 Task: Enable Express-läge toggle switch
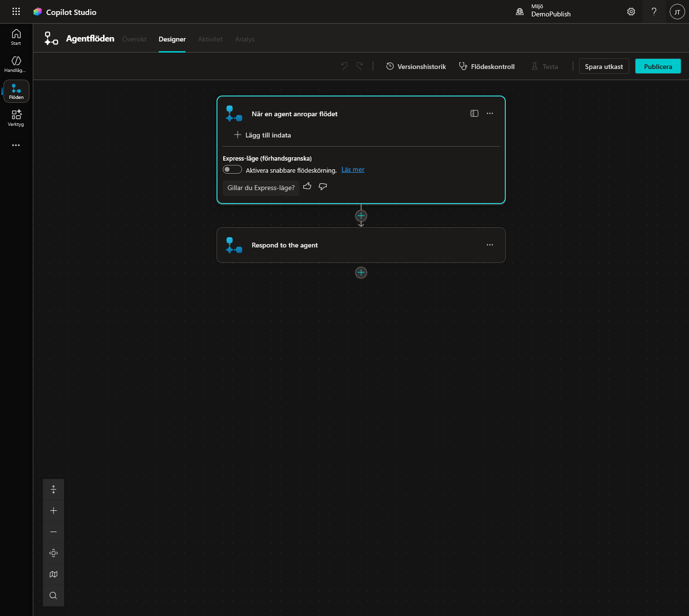[x=232, y=169]
